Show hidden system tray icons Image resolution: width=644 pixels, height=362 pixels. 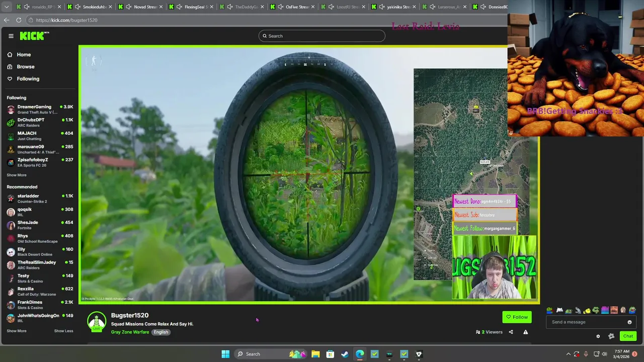tap(568, 354)
